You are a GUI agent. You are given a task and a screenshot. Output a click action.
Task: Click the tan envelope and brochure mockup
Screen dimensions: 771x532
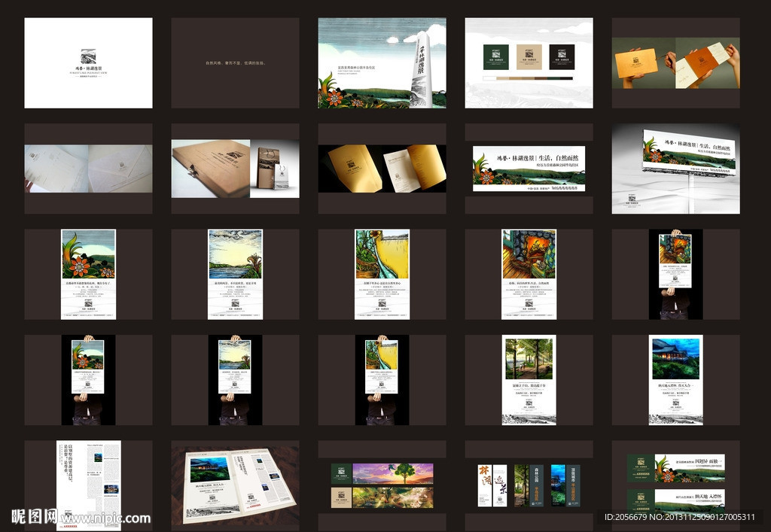point(382,167)
